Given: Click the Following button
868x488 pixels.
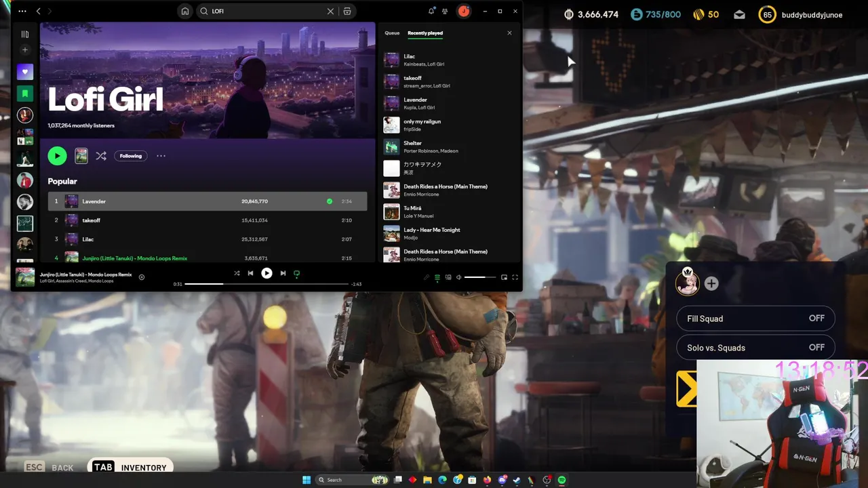Looking at the screenshot, I should pyautogui.click(x=131, y=156).
